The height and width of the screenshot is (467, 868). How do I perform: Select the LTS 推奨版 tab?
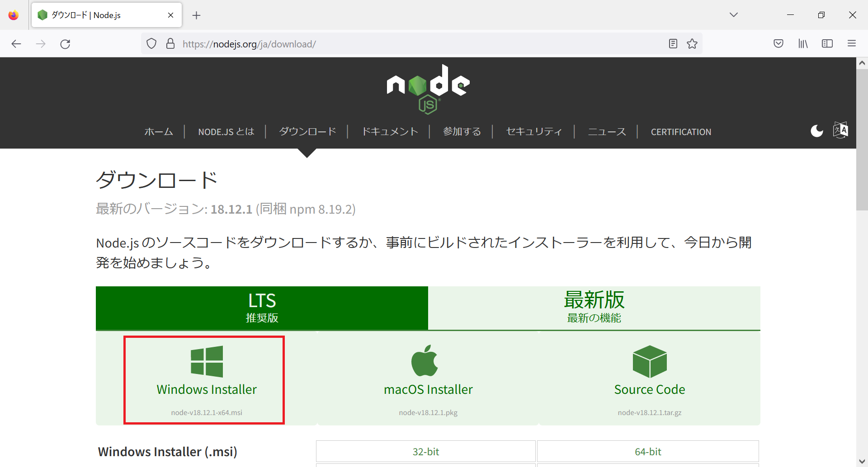point(262,308)
